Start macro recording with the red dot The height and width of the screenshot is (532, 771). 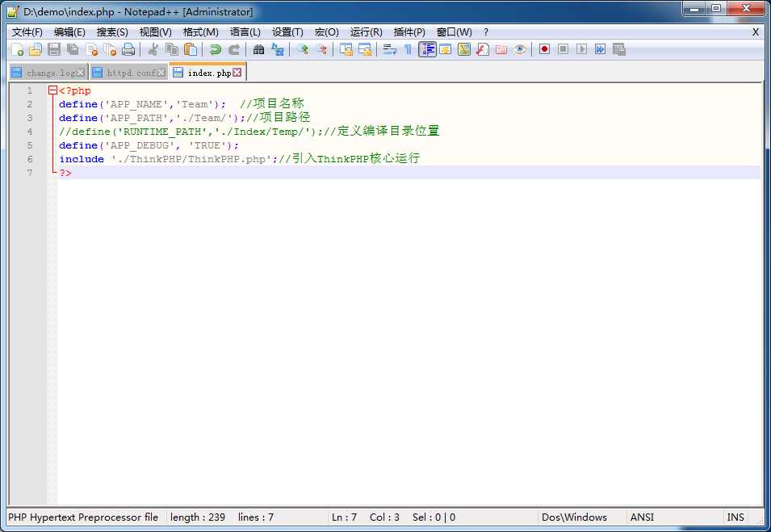[544, 49]
